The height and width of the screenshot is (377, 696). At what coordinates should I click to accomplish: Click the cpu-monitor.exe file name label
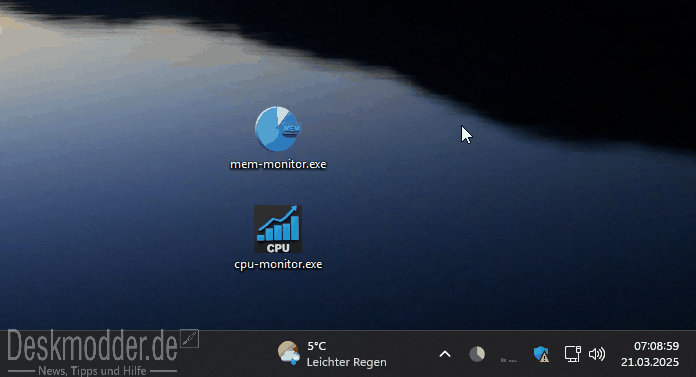[278, 264]
